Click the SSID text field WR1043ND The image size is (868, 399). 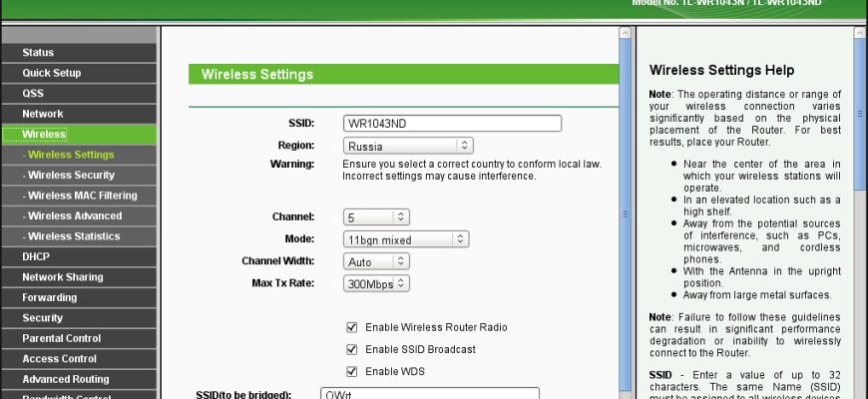pyautogui.click(x=451, y=124)
